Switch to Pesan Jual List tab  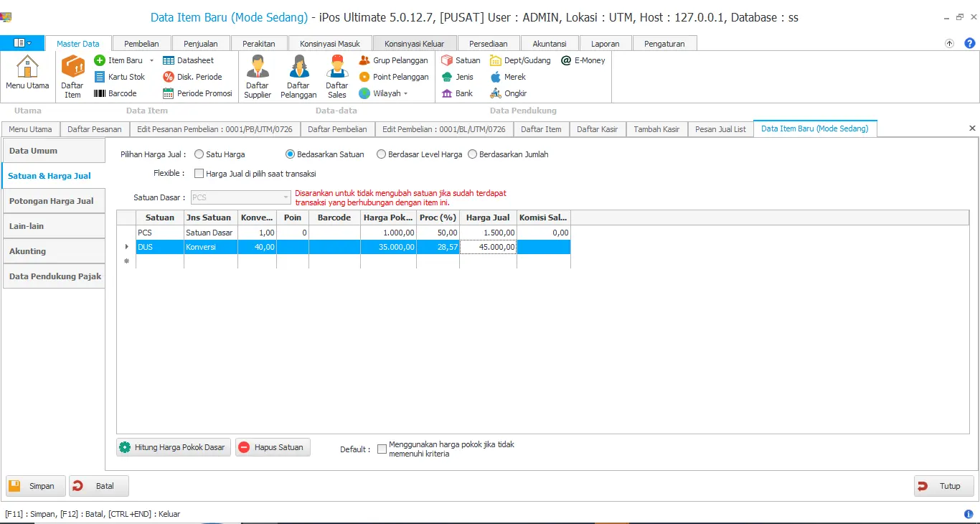[x=720, y=129]
